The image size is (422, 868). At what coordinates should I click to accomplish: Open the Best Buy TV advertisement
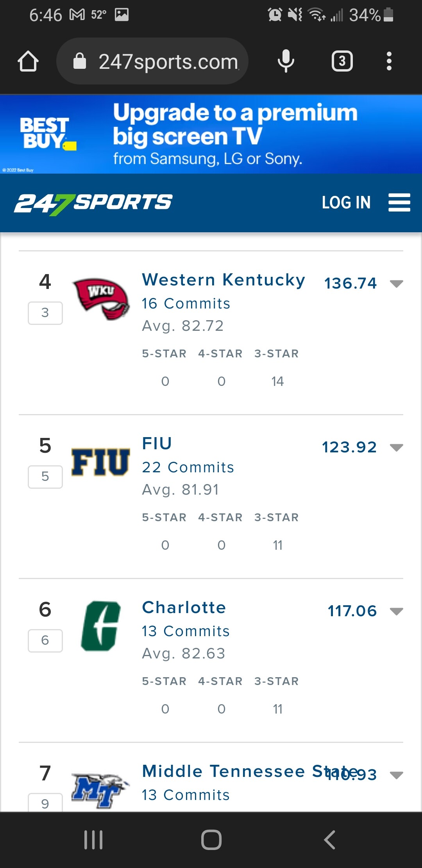211,134
